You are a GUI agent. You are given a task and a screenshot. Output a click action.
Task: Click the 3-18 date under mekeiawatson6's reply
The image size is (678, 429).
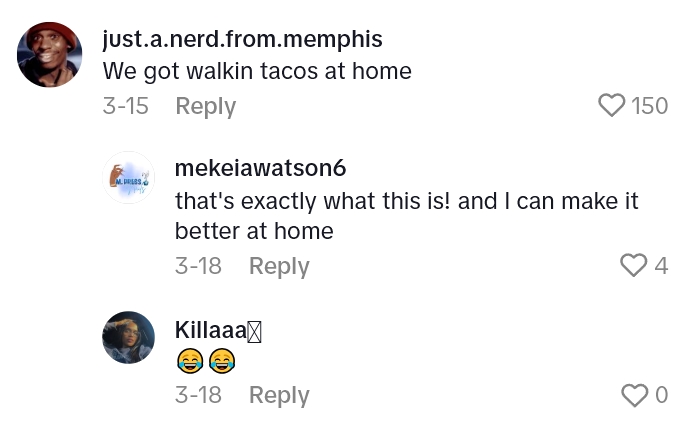point(198,266)
